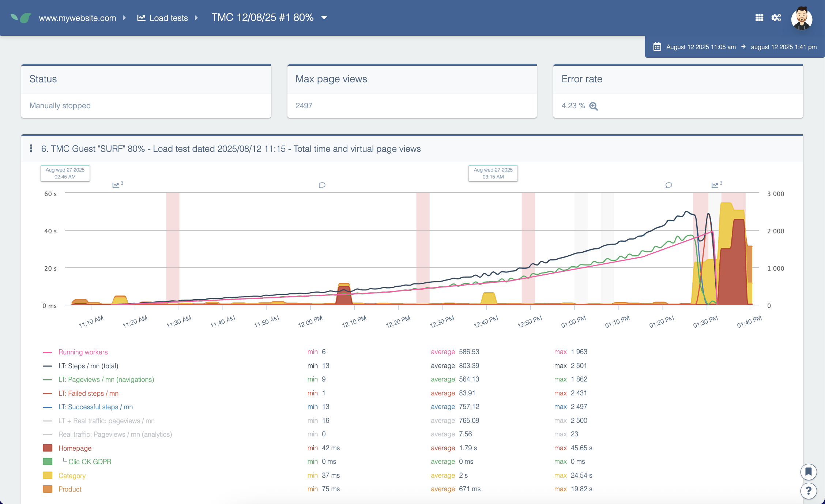The width and height of the screenshot is (825, 504).
Task: Open the apps grid icon
Action: [x=759, y=18]
